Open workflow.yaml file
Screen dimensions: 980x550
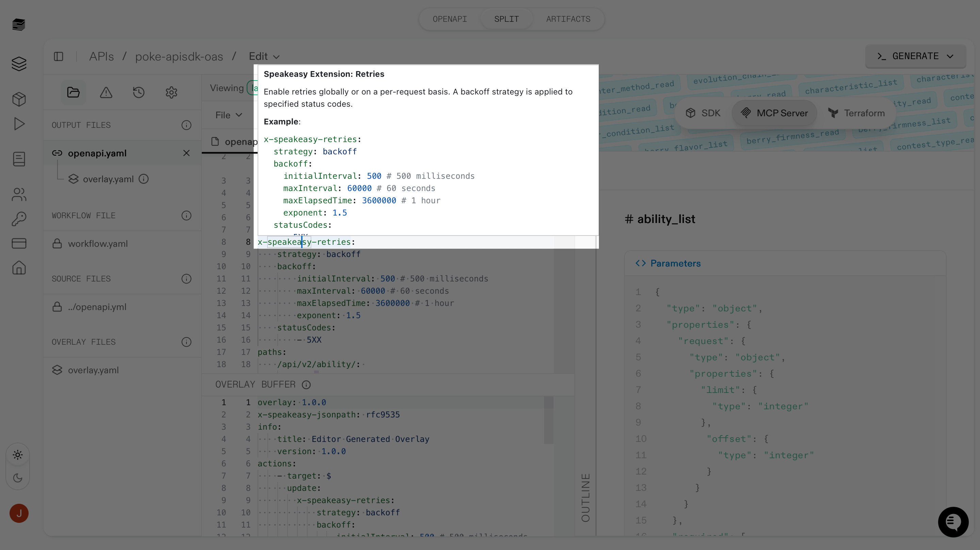pyautogui.click(x=98, y=244)
